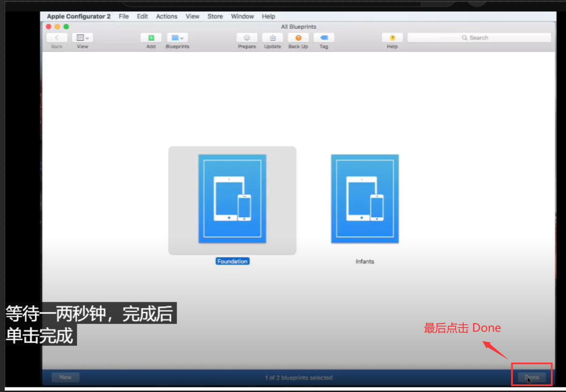Click inside the Search field
Screen dimensions: 566x392
click(x=479, y=38)
